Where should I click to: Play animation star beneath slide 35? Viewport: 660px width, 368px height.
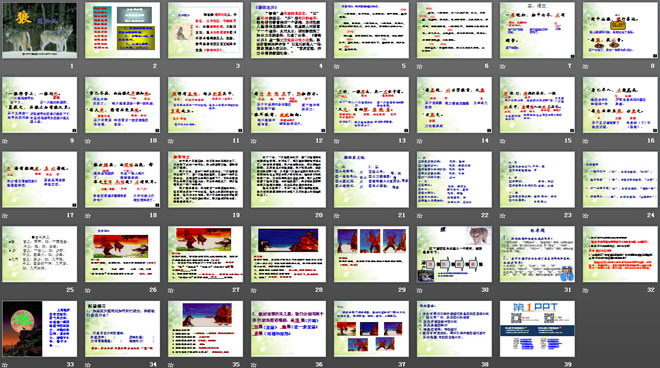point(171,365)
